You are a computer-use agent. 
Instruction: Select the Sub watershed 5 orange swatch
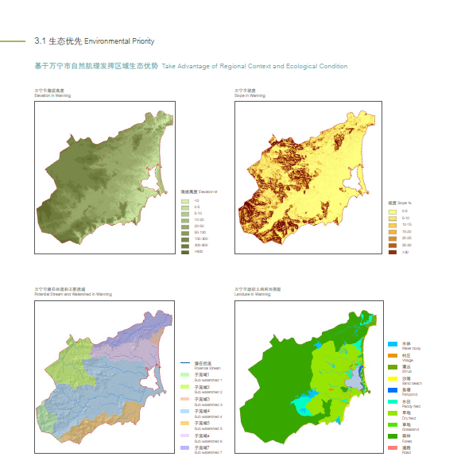(184, 424)
